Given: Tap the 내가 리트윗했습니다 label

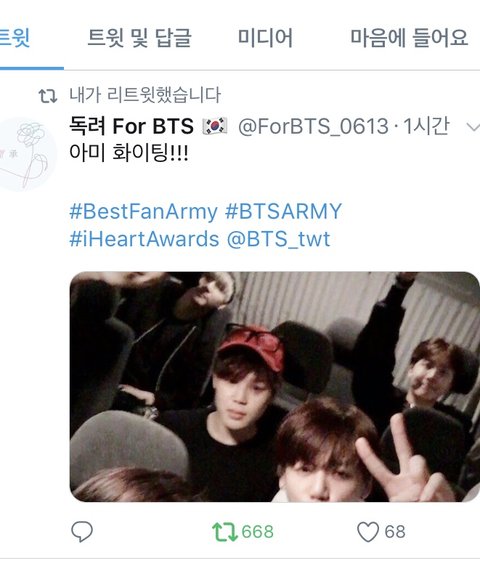Looking at the screenshot, I should coord(145,95).
